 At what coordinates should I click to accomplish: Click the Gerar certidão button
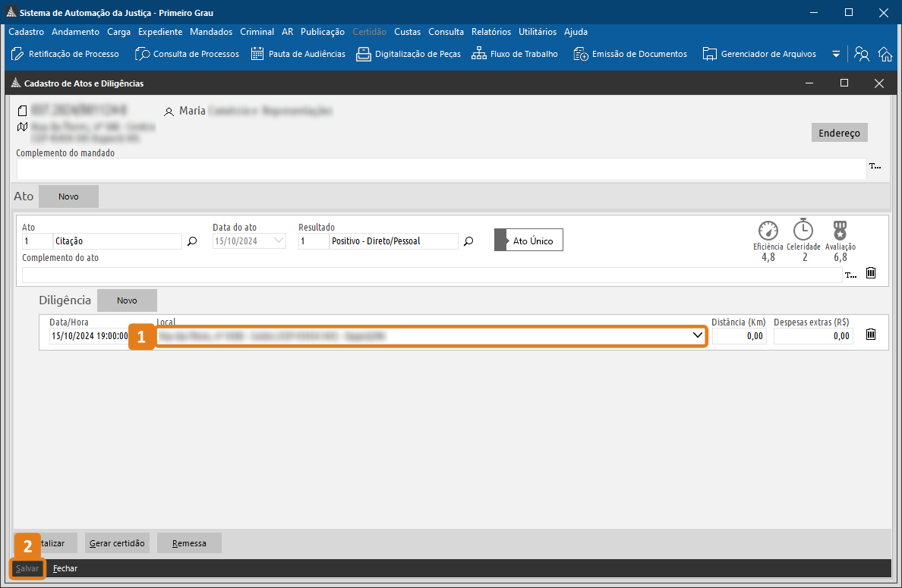(x=117, y=543)
